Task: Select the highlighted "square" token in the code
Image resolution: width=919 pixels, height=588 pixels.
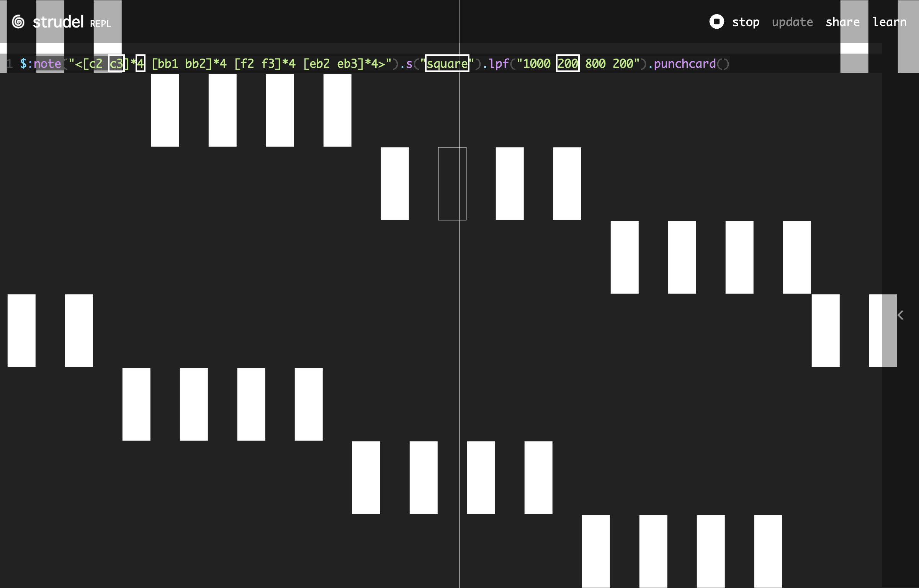Action: click(x=446, y=64)
